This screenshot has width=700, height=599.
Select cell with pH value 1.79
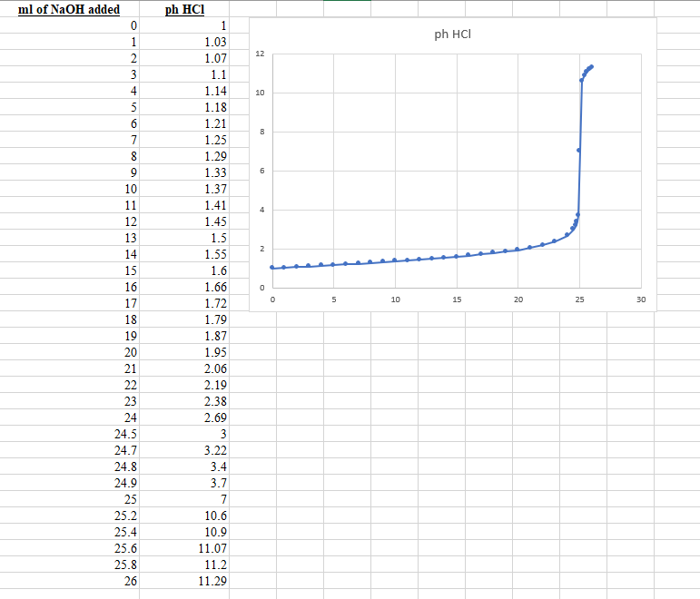point(184,319)
